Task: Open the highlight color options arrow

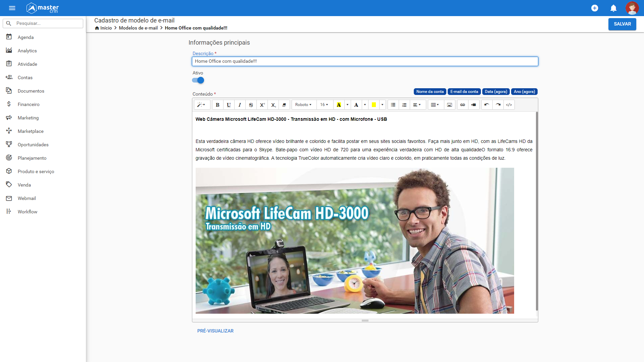Action: pos(347,105)
